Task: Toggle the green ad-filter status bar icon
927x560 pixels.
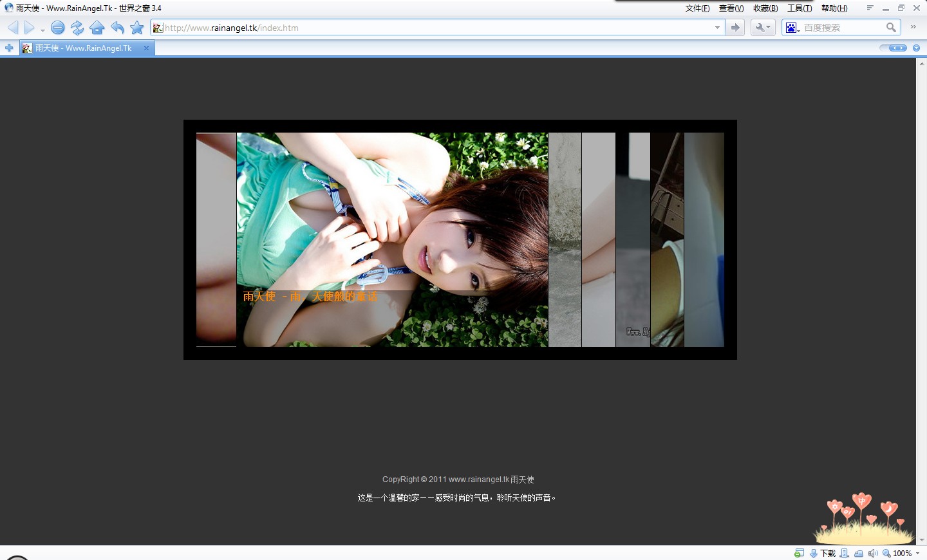Action: click(x=799, y=552)
